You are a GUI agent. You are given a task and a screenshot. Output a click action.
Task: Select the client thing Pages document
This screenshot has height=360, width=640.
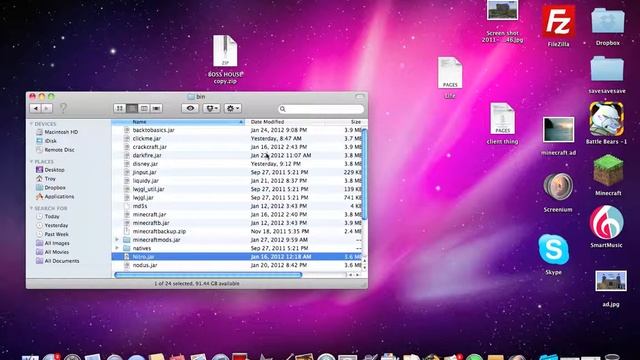[x=502, y=124]
